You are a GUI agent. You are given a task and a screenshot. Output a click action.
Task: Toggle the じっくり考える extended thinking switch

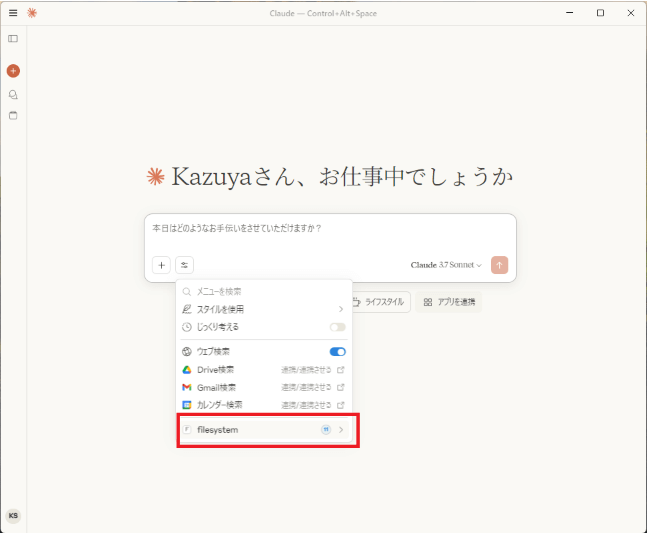(x=338, y=327)
